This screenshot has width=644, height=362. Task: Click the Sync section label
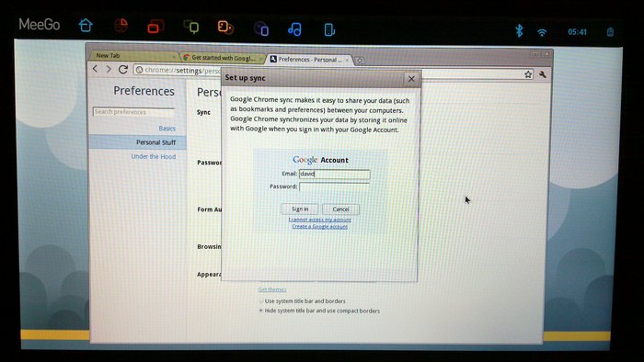point(203,112)
